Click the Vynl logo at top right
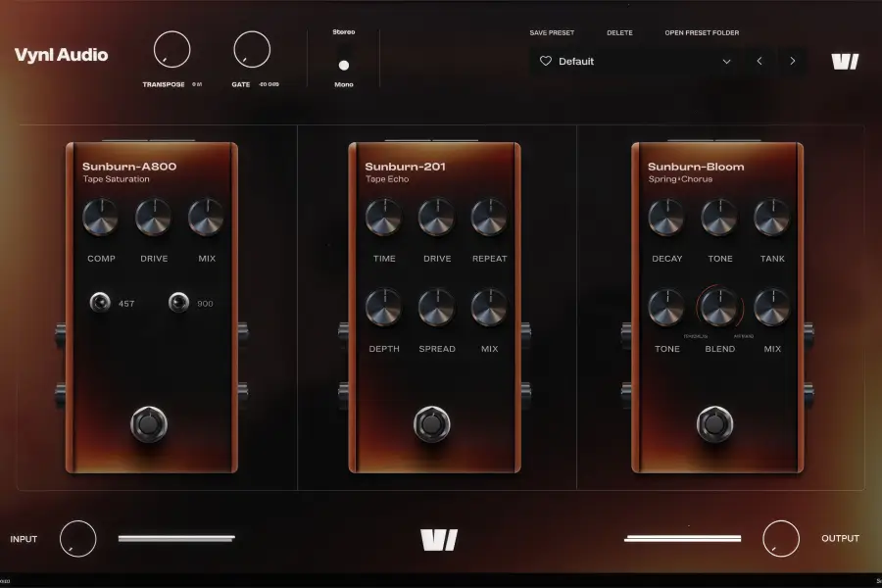 click(x=845, y=62)
